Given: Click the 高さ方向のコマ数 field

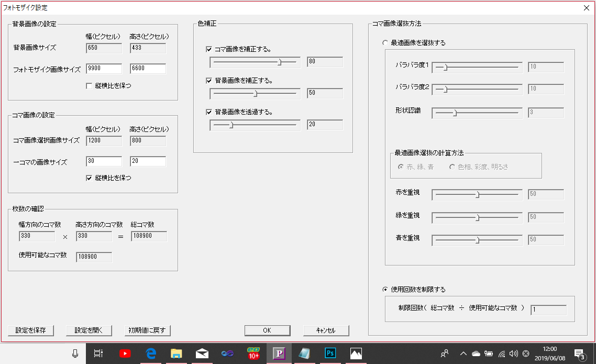Looking at the screenshot, I should click(94, 236).
